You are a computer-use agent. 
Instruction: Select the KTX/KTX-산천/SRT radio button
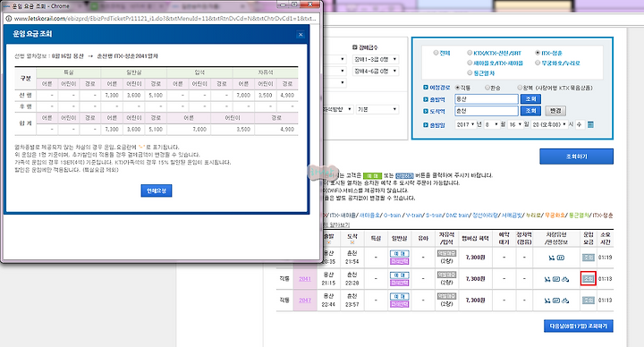click(470, 53)
